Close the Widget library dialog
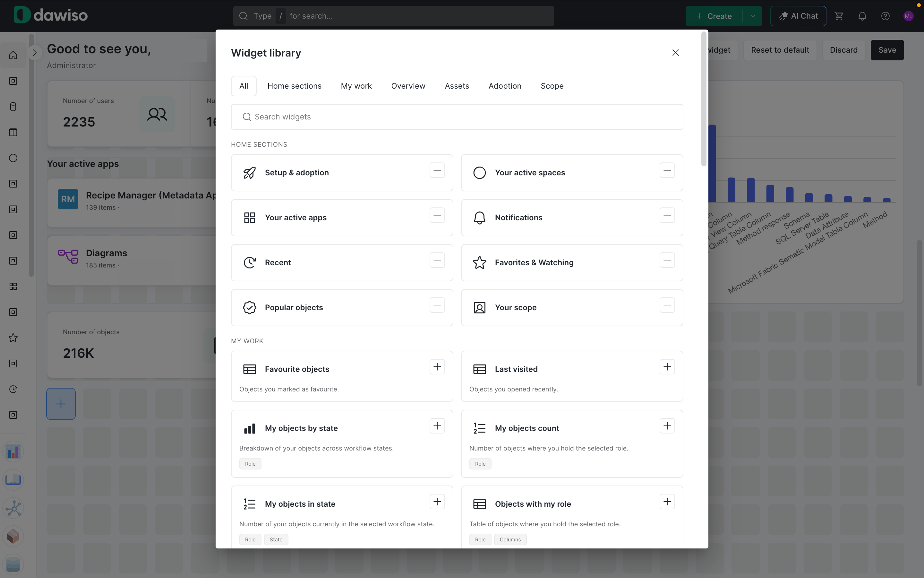The height and width of the screenshot is (578, 924). pos(675,53)
